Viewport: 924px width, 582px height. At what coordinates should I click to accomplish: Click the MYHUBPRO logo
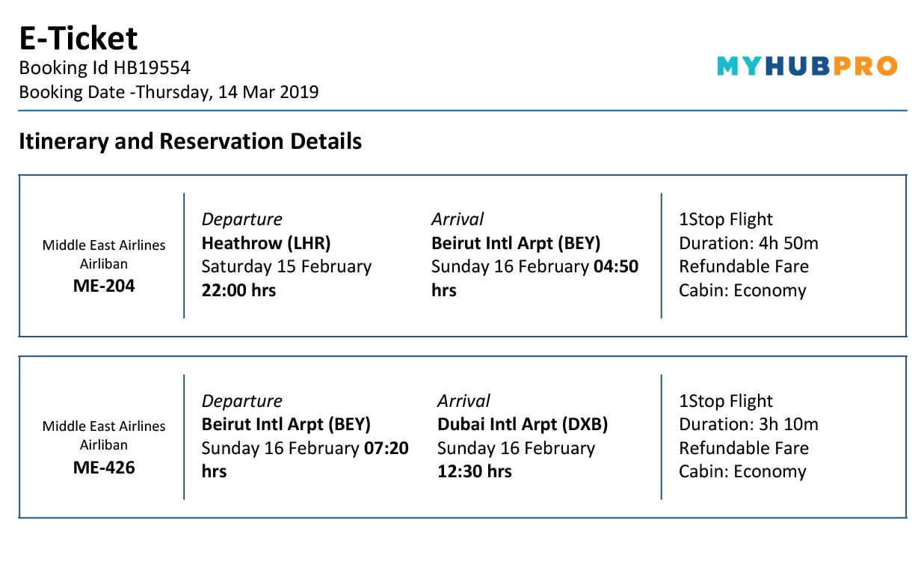tap(807, 67)
